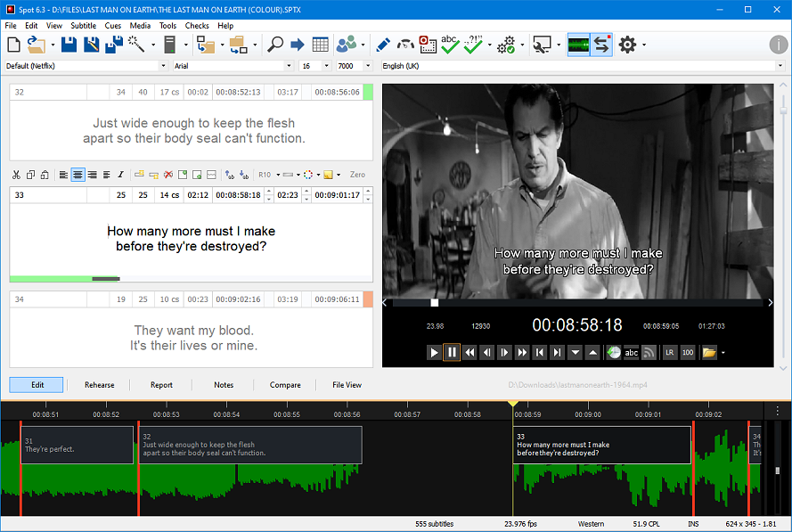Open the yellow background colour swatch
Image resolution: width=792 pixels, height=532 pixels.
[329, 175]
